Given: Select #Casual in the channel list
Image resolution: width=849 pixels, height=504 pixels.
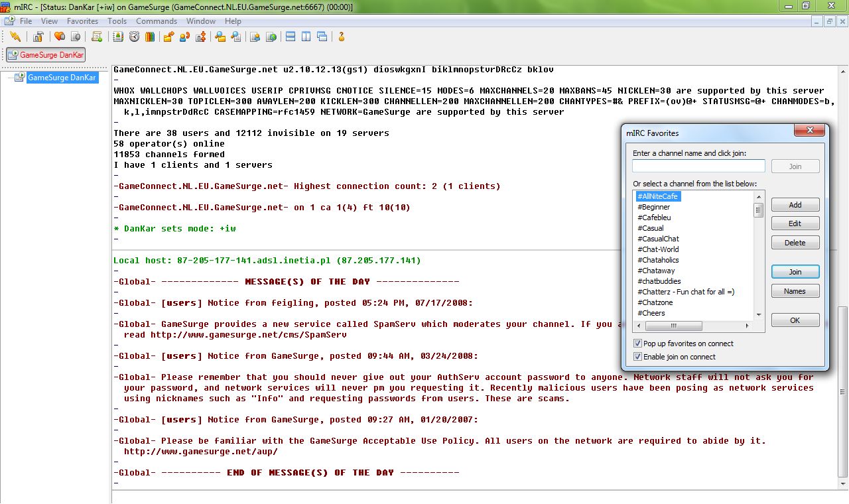Looking at the screenshot, I should [x=650, y=228].
